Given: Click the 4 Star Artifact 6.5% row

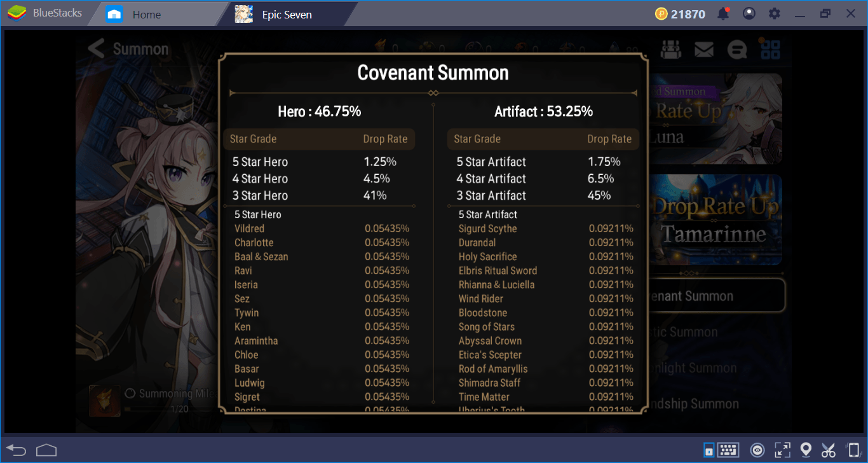Looking at the screenshot, I should point(543,179).
